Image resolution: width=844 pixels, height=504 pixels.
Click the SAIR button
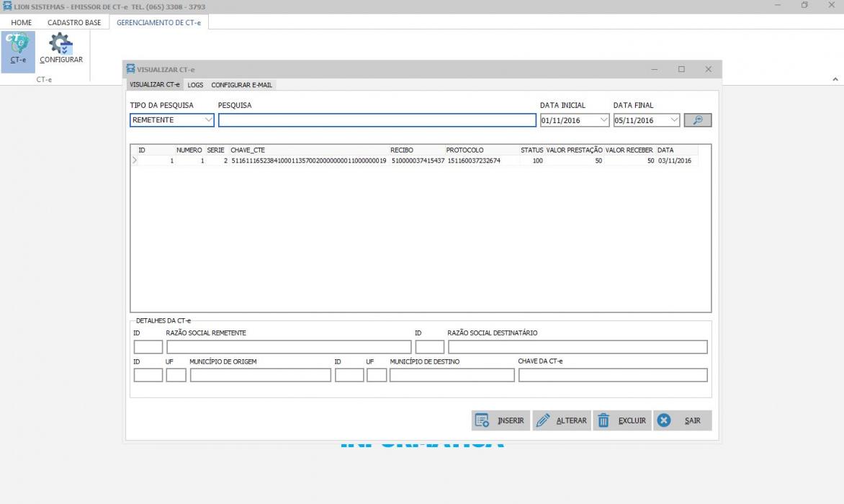683,420
